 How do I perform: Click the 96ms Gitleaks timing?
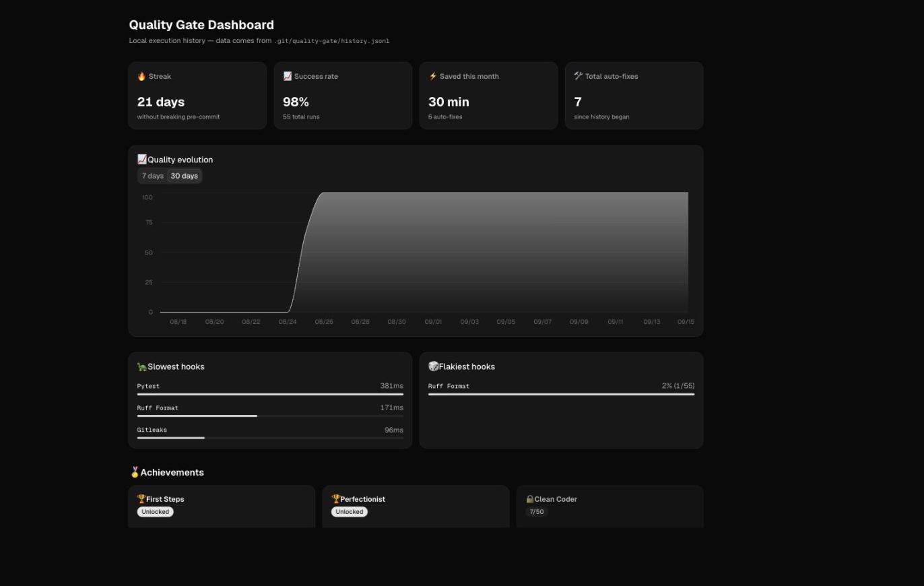pos(394,430)
